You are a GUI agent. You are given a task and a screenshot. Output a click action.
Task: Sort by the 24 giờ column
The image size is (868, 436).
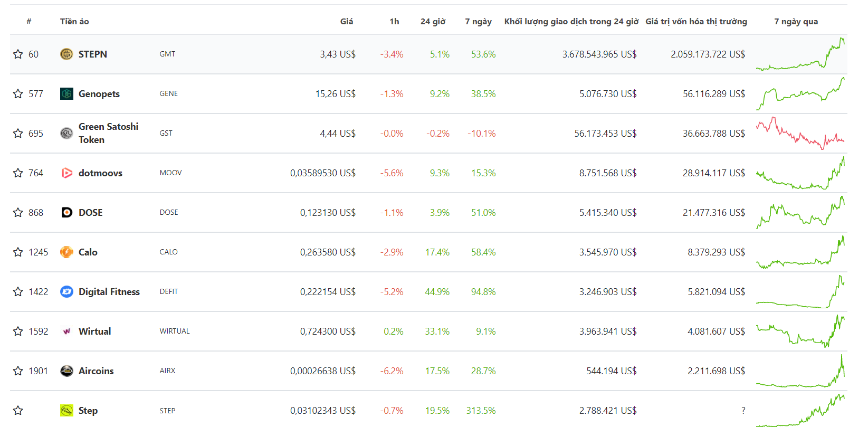[x=433, y=21]
